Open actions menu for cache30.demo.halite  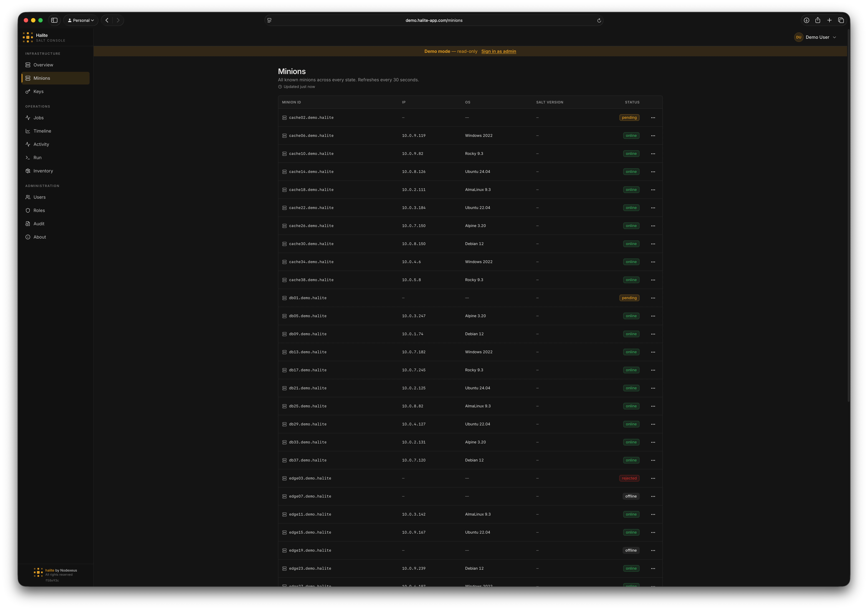[x=653, y=244]
